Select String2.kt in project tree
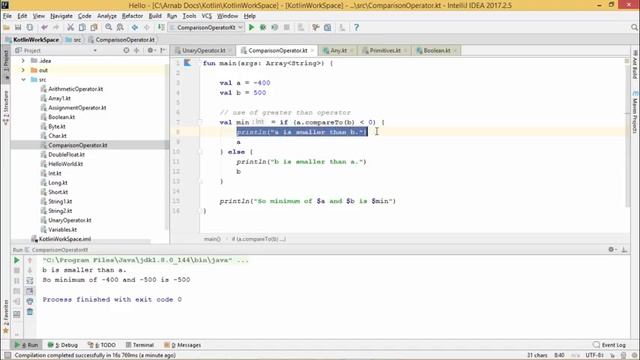640x360 pixels. (60, 211)
